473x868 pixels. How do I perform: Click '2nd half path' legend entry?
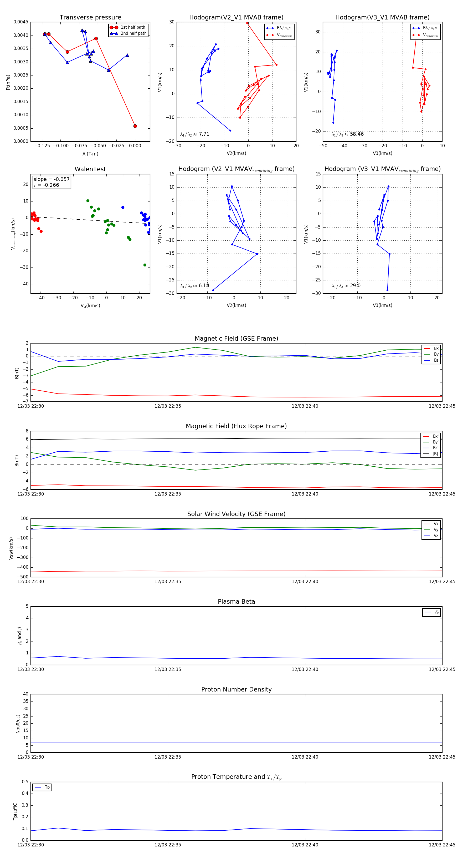(128, 33)
